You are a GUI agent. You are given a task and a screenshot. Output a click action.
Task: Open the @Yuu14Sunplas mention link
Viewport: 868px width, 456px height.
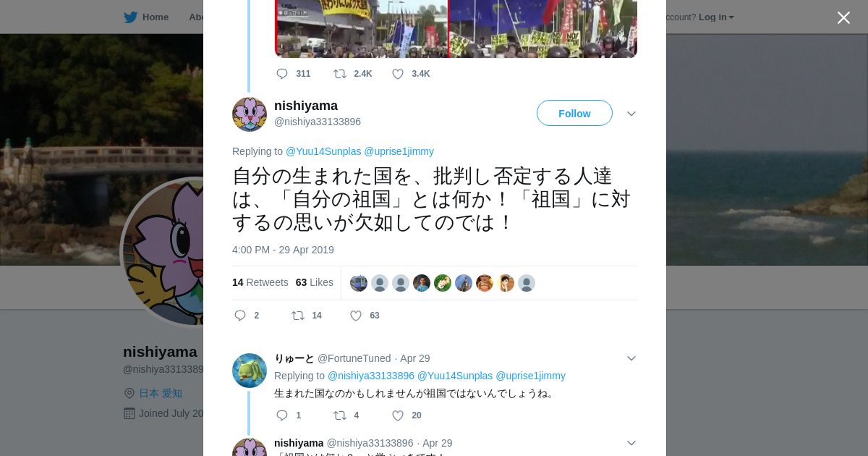(x=323, y=151)
